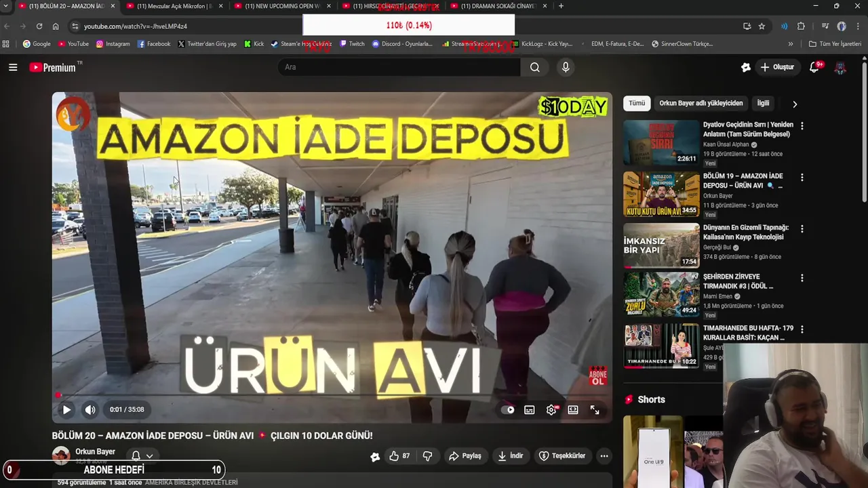Click the search input field Ara
This screenshot has width=868, height=488.
coord(399,67)
